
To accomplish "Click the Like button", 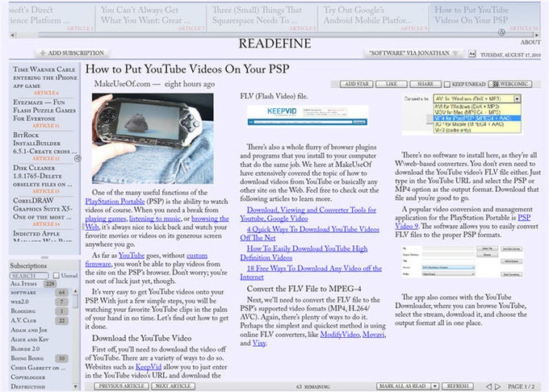I will pyautogui.click(x=392, y=84).
